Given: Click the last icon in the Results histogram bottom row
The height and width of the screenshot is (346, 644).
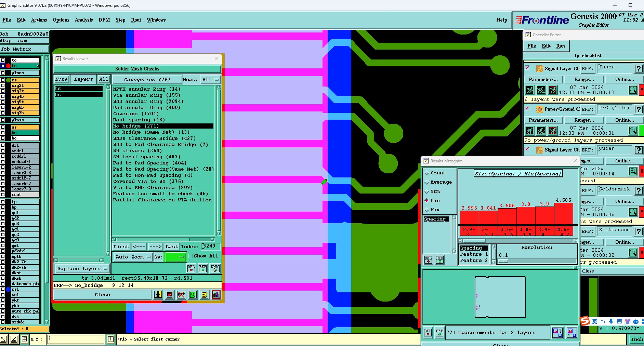Looking at the screenshot, I should pyautogui.click(x=571, y=332).
